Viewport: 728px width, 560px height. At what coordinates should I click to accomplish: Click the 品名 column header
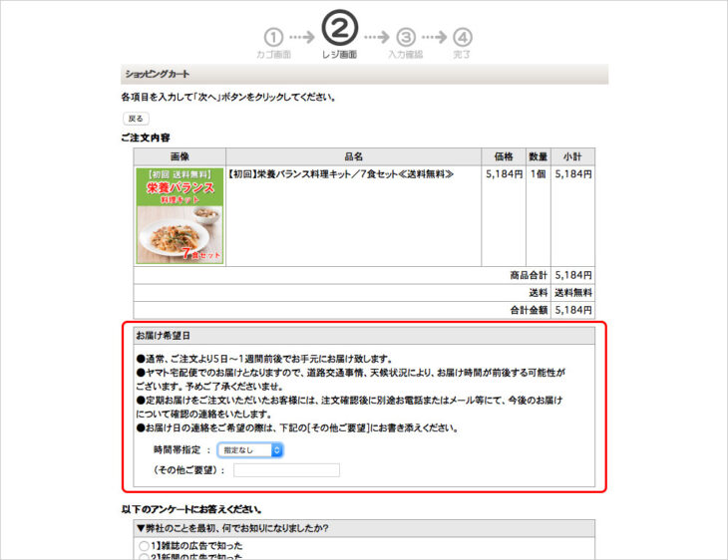click(353, 156)
